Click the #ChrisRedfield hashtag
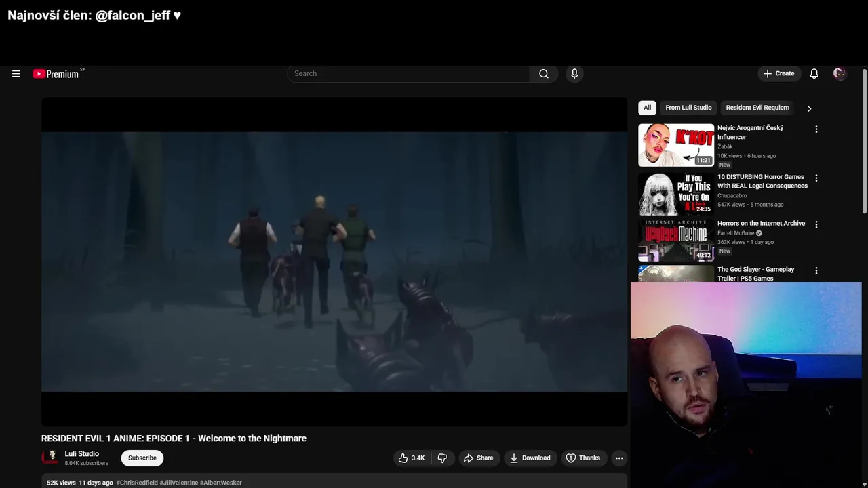This screenshot has height=488, width=868. point(137,483)
